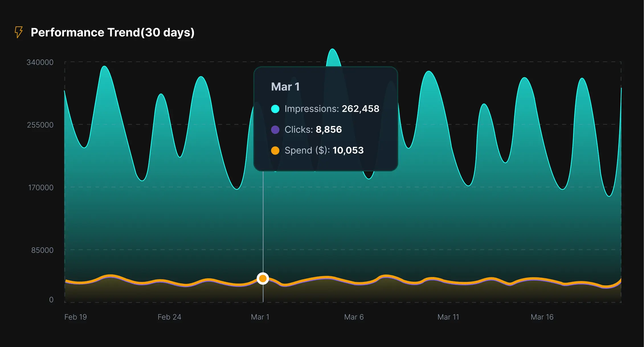Collapse the Performance Trend chart section
This screenshot has height=347, width=644.
[113, 32]
